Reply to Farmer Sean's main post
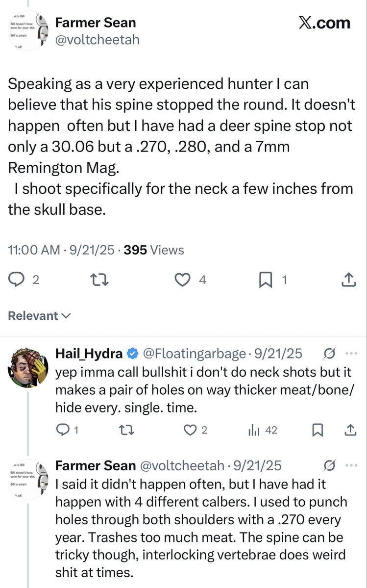 [x=18, y=280]
